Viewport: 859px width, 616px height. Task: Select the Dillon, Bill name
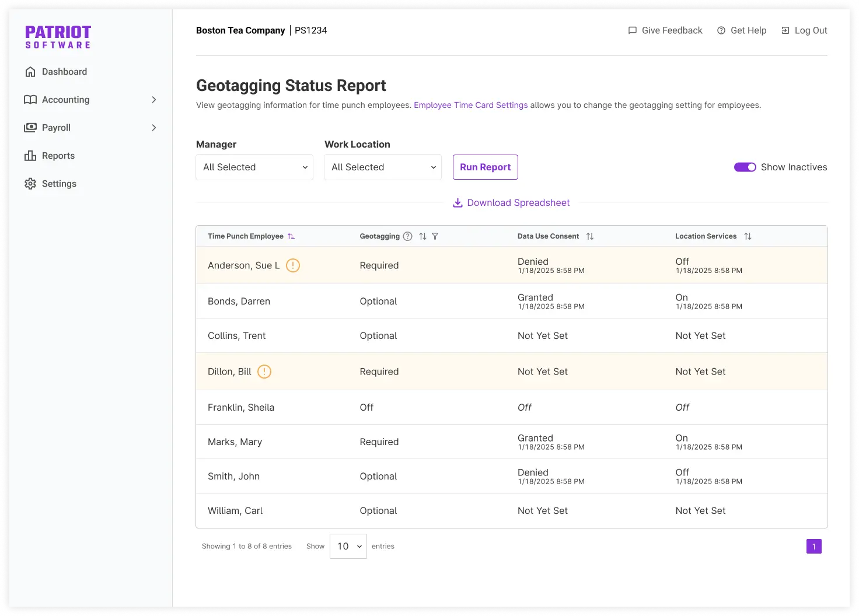(x=229, y=372)
